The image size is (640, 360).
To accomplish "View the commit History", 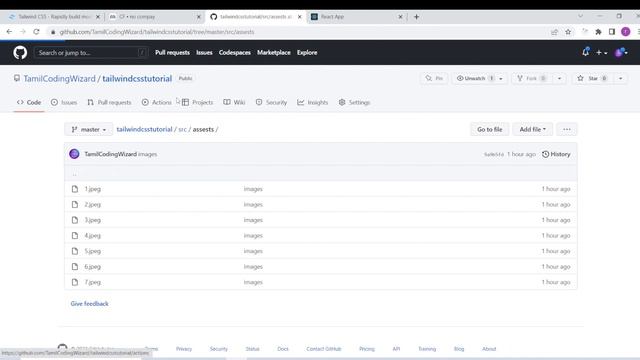I will (556, 154).
